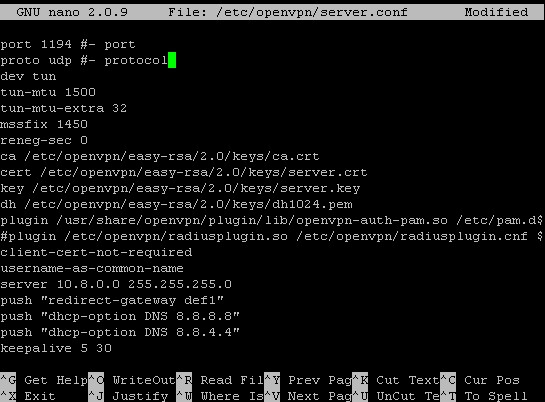Viewport: 545px width, 402px height.
Task: Click the push DNS 8.8.8.8 line
Action: [120, 316]
